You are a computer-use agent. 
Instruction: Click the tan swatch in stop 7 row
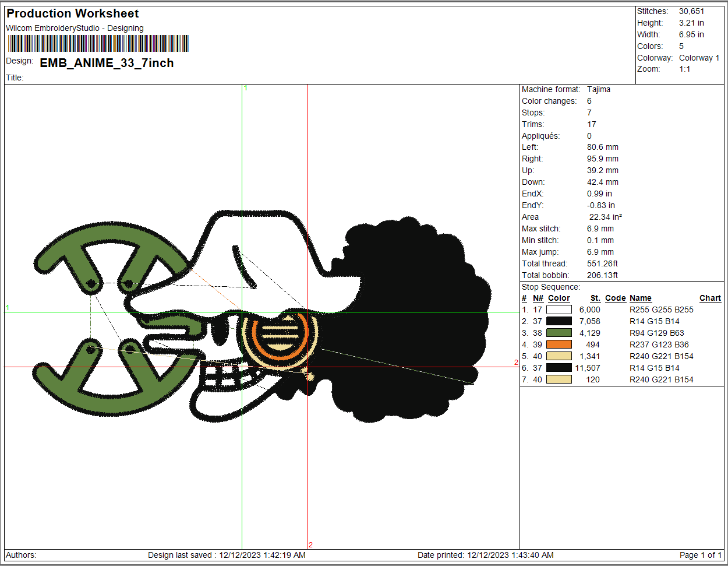[x=559, y=379]
